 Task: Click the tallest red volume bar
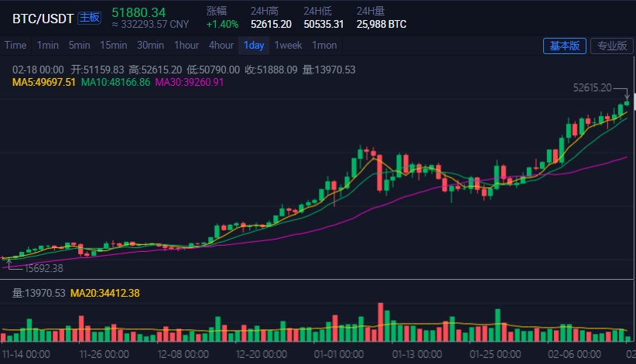381,321
